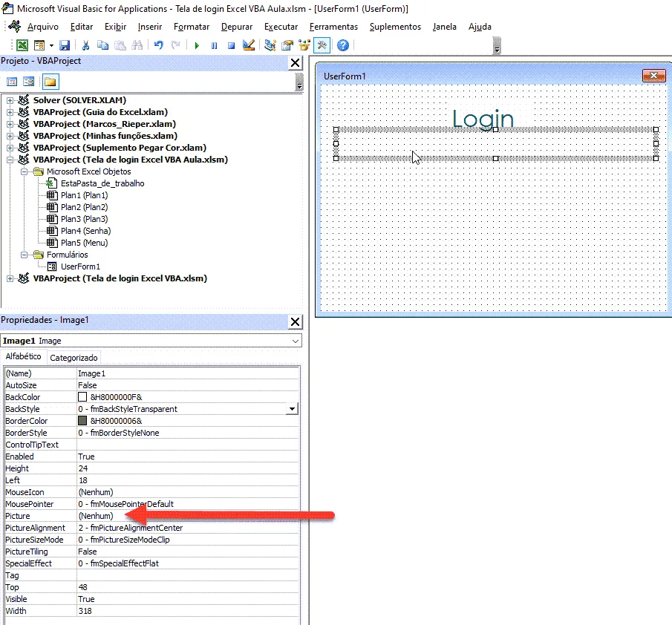Screen dimensions: 672x625
Task: Click the BackColor white color swatch
Action: (x=82, y=397)
